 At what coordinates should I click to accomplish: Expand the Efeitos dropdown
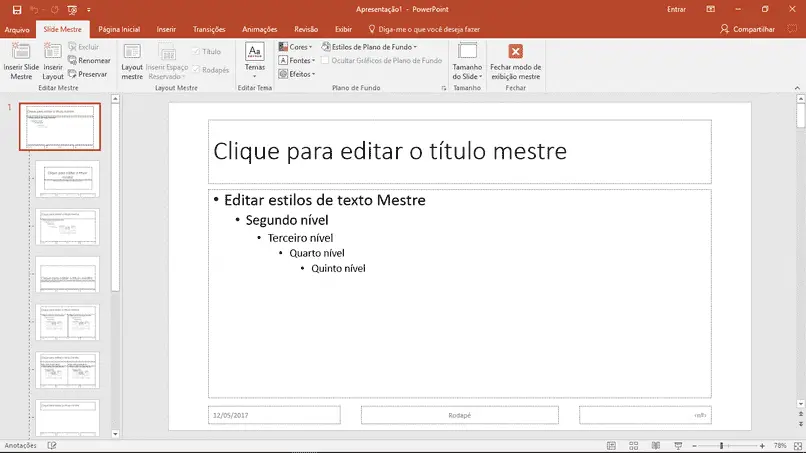[x=297, y=74]
